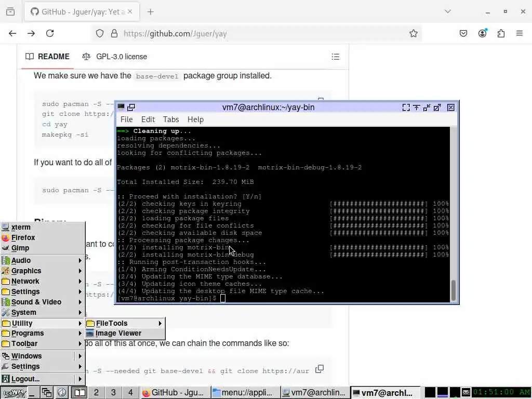Open the terminal Tabs menu
Viewport: 532px width, 399px height.
pyautogui.click(x=170, y=119)
